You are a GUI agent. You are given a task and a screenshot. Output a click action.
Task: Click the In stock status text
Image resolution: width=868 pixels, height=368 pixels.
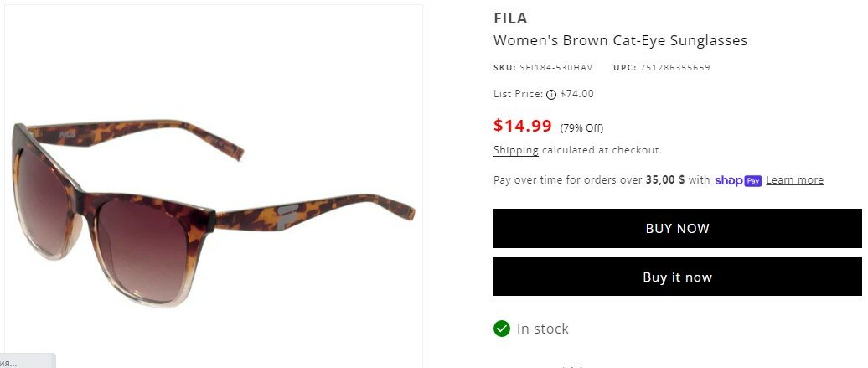pyautogui.click(x=542, y=329)
